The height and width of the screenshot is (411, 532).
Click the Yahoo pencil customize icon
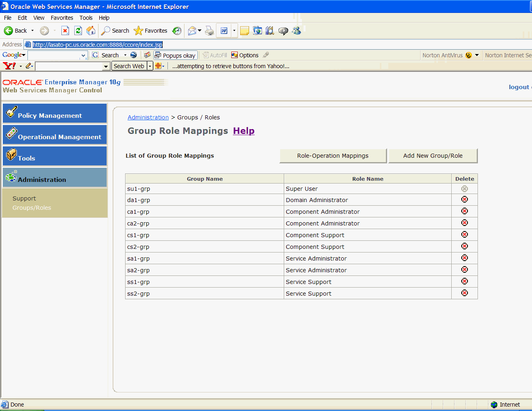29,66
